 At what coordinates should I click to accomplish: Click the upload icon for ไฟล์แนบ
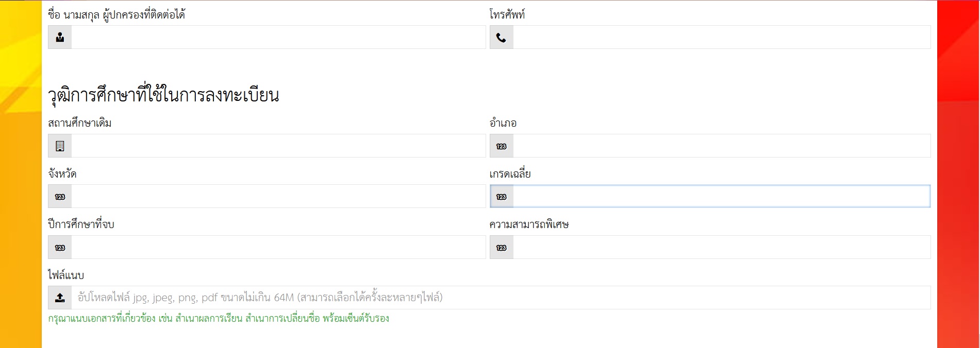pos(60,298)
